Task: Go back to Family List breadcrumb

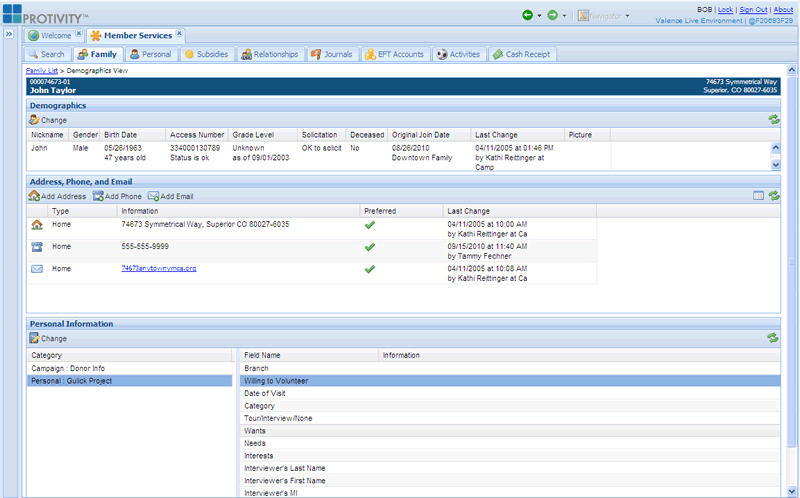Action: tap(42, 70)
